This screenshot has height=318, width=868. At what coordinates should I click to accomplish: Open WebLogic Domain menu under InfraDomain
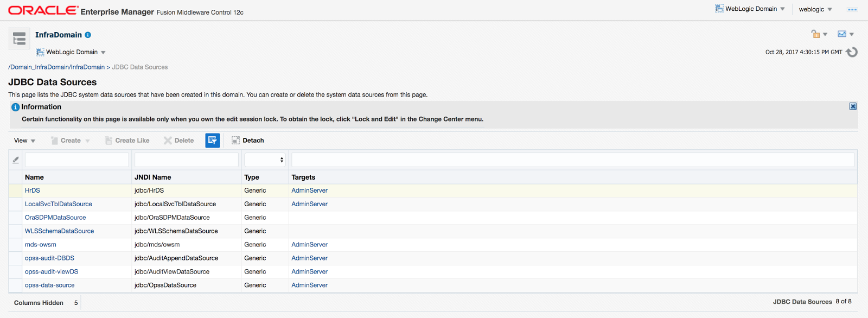[x=71, y=52]
